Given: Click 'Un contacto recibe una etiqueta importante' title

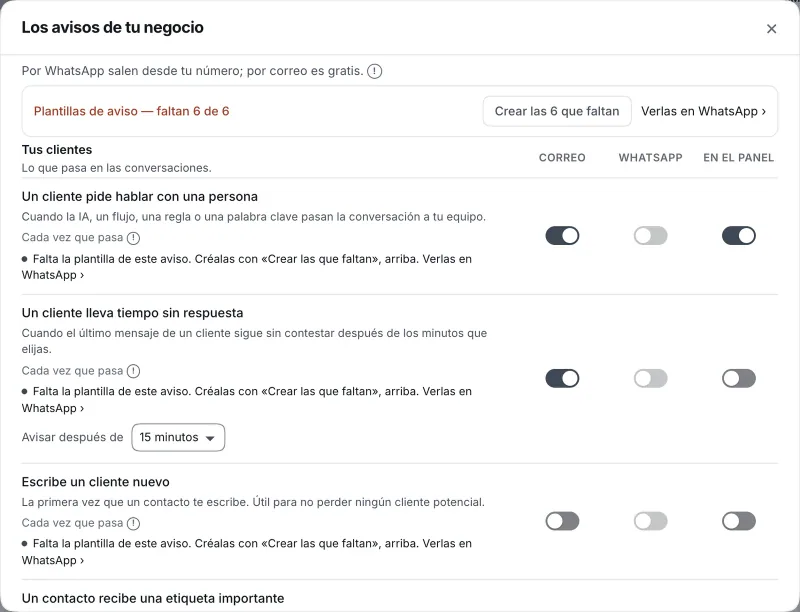Looking at the screenshot, I should (x=153, y=598).
